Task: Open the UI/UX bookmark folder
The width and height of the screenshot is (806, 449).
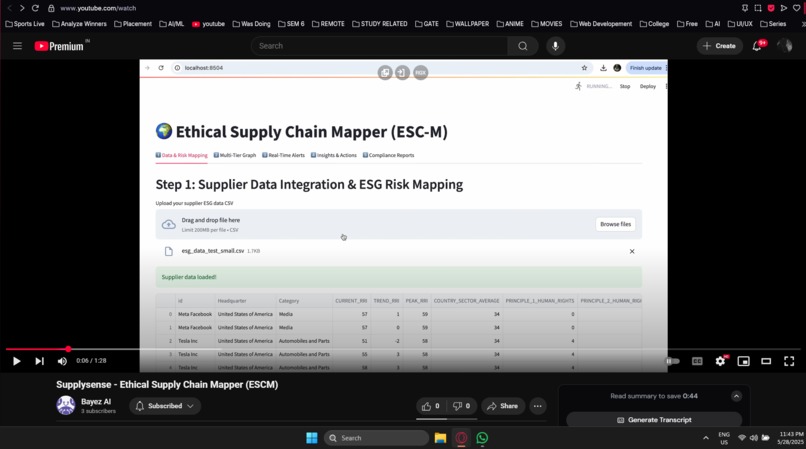Action: [740, 24]
